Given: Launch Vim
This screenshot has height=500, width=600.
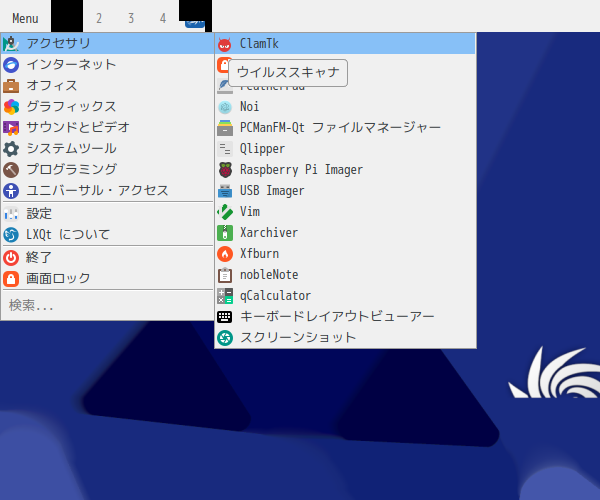Looking at the screenshot, I should [x=346, y=212].
